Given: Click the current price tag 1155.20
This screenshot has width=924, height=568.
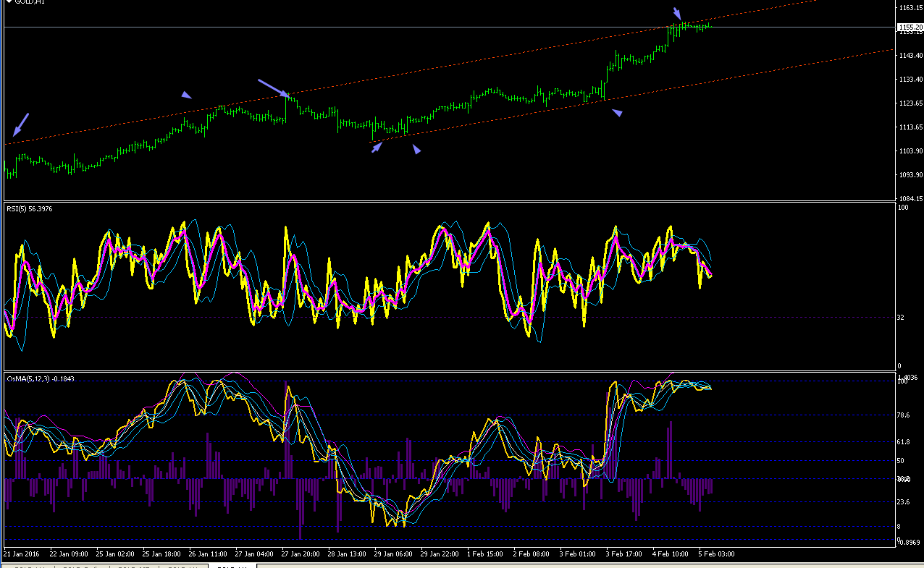Looking at the screenshot, I should pos(910,27).
